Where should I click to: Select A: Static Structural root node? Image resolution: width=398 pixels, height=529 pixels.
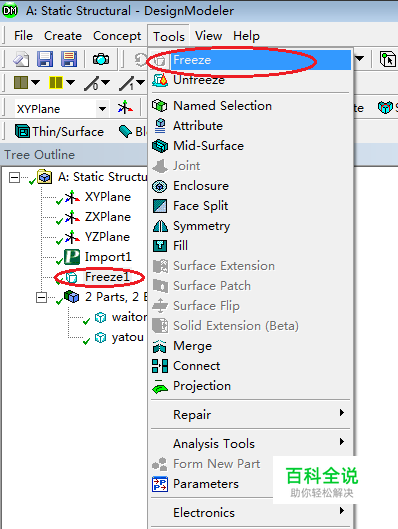pyautogui.click(x=102, y=177)
